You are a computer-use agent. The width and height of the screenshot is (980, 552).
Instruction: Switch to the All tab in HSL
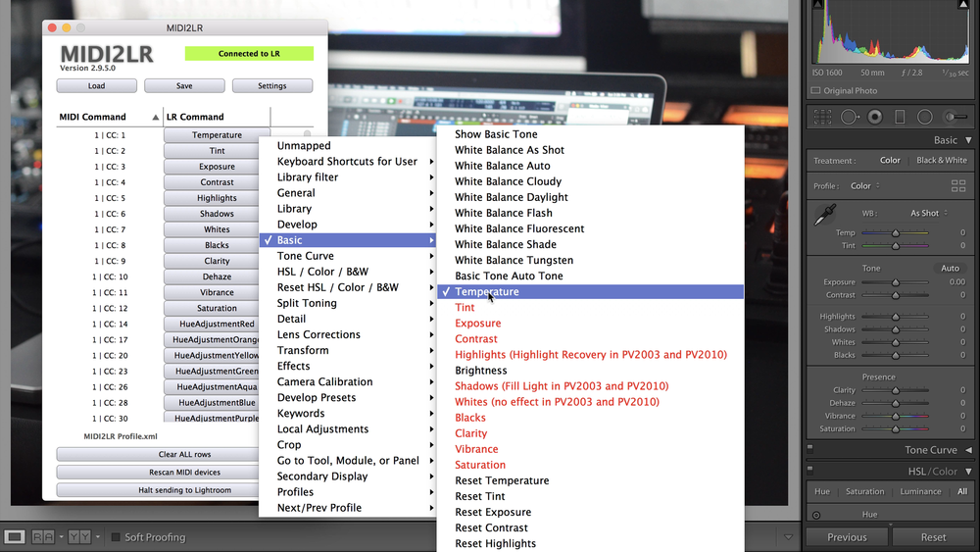(962, 491)
